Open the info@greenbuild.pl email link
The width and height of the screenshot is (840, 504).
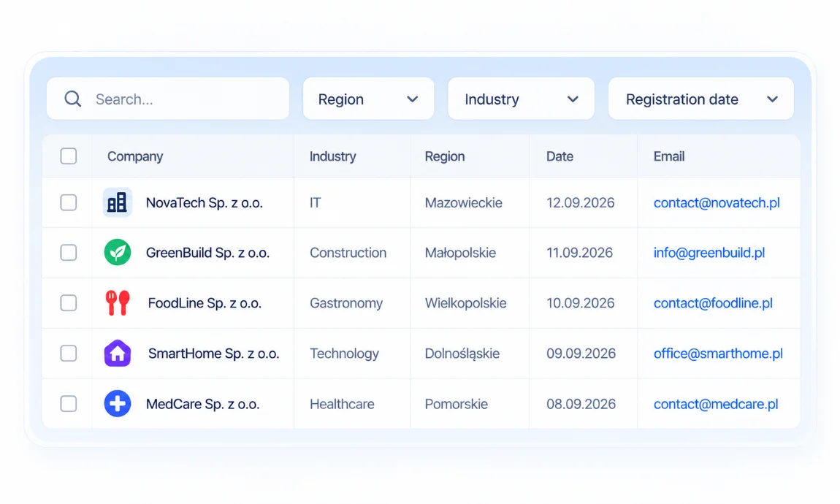[709, 252]
